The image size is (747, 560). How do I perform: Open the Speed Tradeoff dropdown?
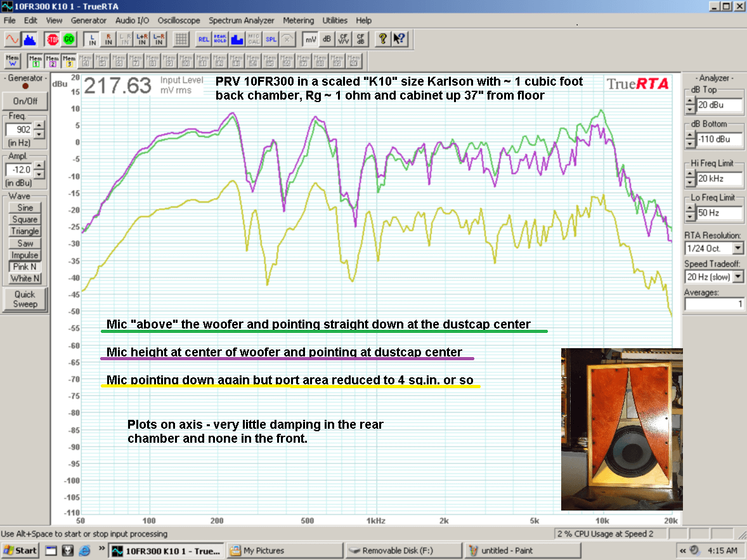(738, 277)
